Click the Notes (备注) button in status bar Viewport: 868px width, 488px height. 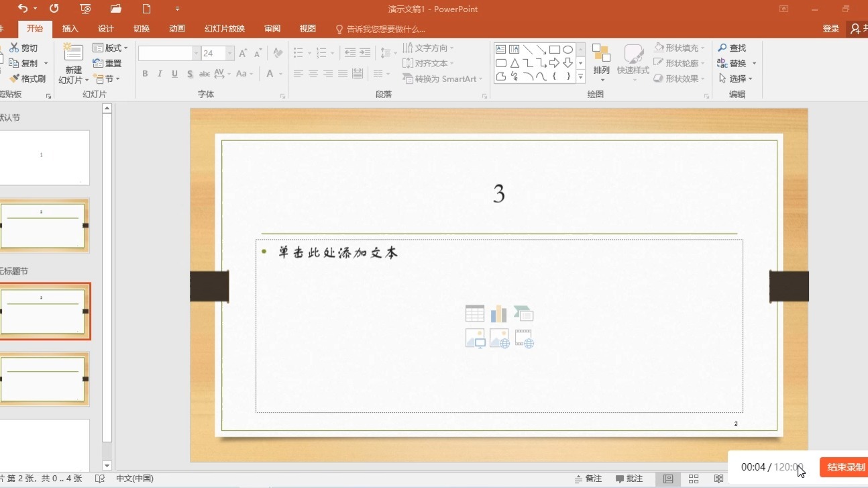click(x=588, y=479)
